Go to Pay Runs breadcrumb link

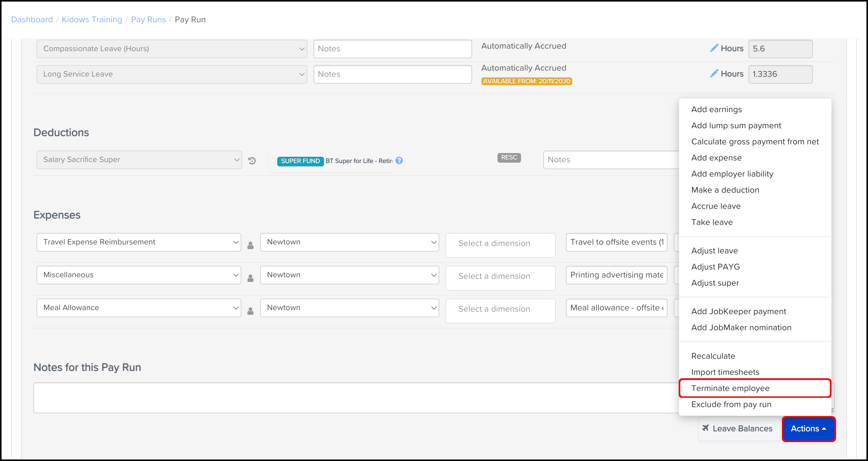148,20
